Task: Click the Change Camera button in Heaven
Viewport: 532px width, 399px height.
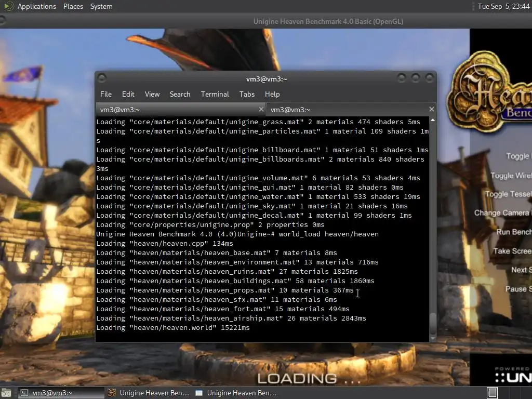Action: pyautogui.click(x=503, y=213)
